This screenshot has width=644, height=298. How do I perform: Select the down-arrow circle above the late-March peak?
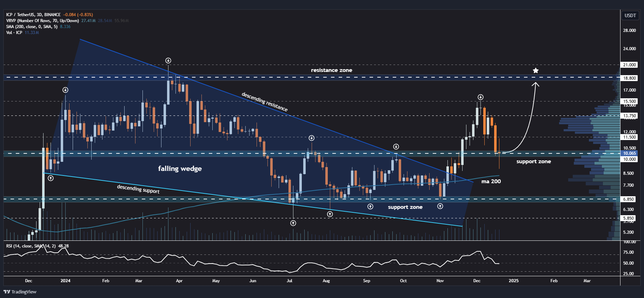(x=168, y=61)
